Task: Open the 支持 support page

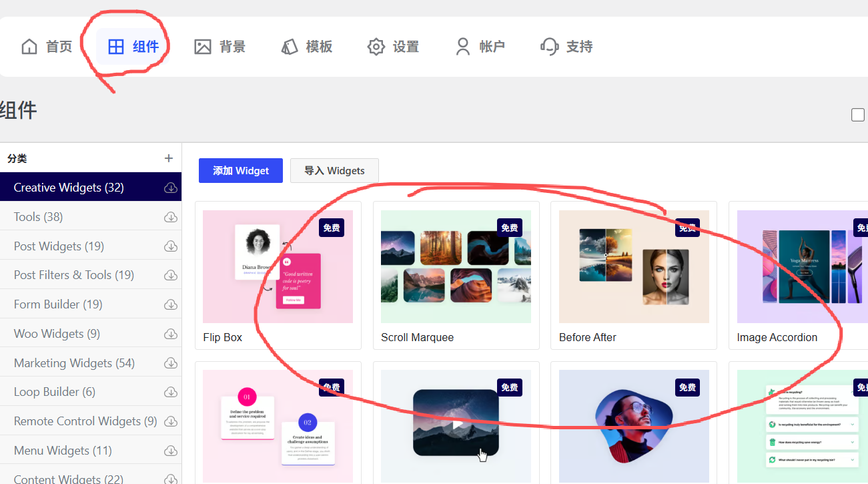Action: click(x=566, y=47)
